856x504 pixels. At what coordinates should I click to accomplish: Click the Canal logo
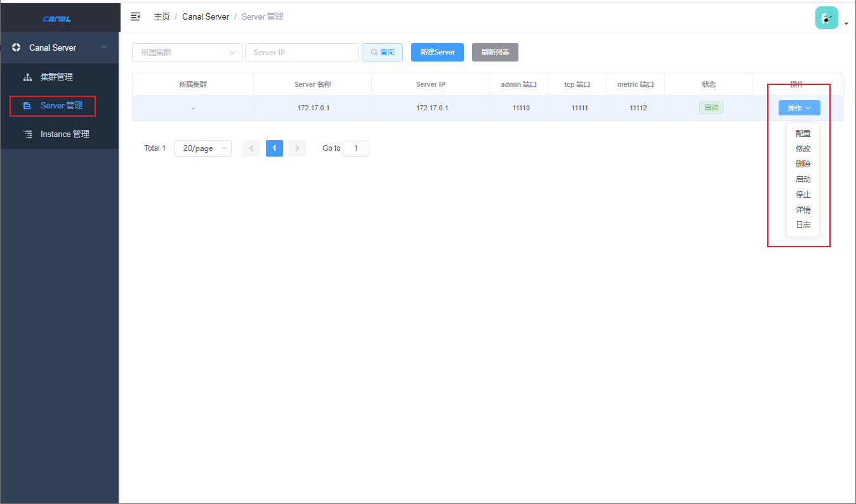[57, 18]
